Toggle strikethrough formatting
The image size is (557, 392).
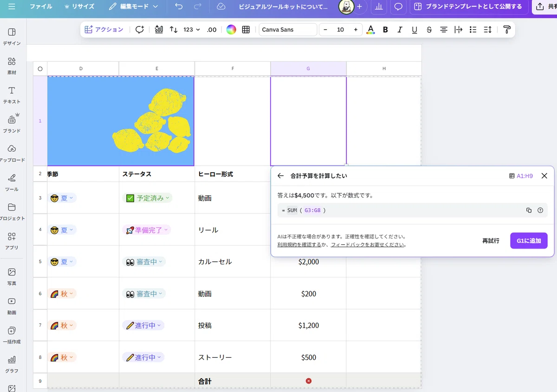(429, 29)
